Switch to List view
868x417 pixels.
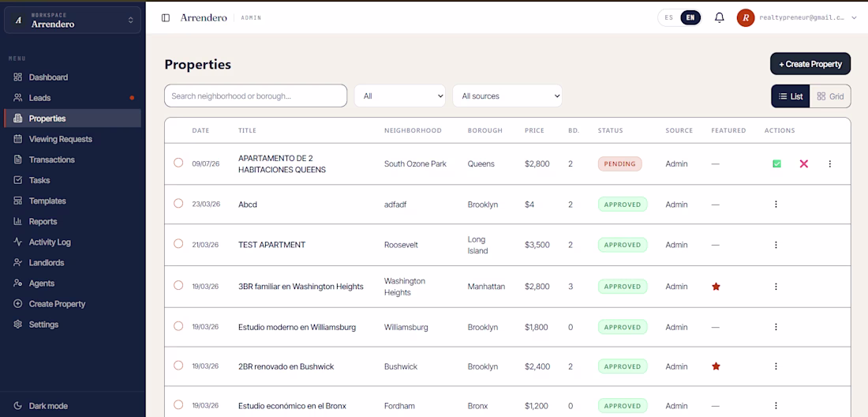coord(791,96)
